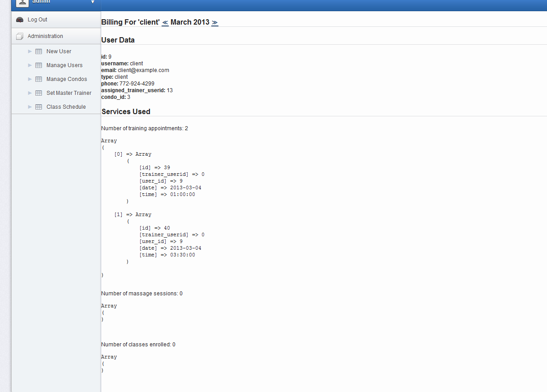
Task: Click the arrow before Manage Condos
Action: pos(30,79)
